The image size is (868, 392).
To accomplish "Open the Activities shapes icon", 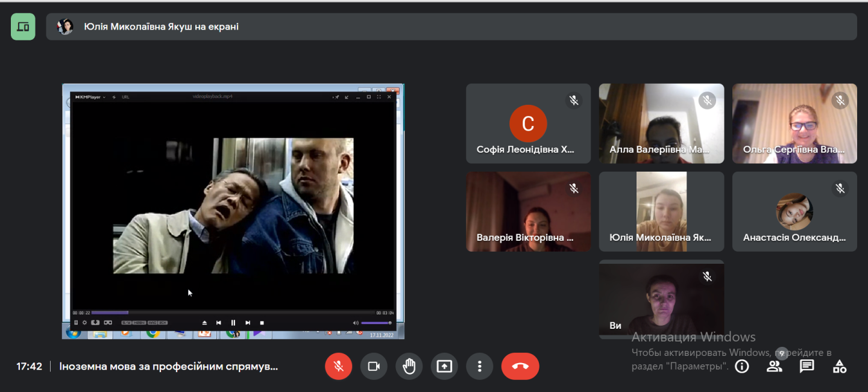I will tap(839, 366).
